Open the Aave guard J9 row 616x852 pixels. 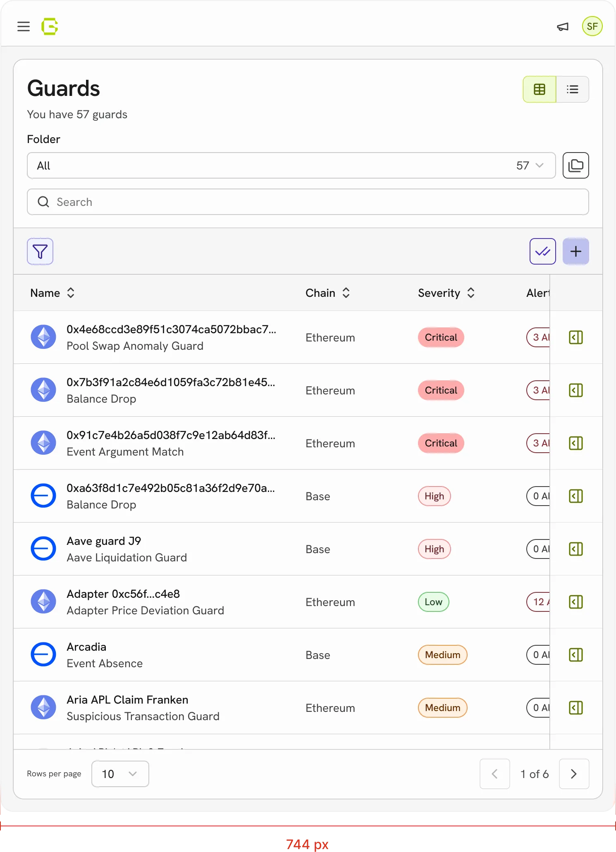pyautogui.click(x=282, y=549)
